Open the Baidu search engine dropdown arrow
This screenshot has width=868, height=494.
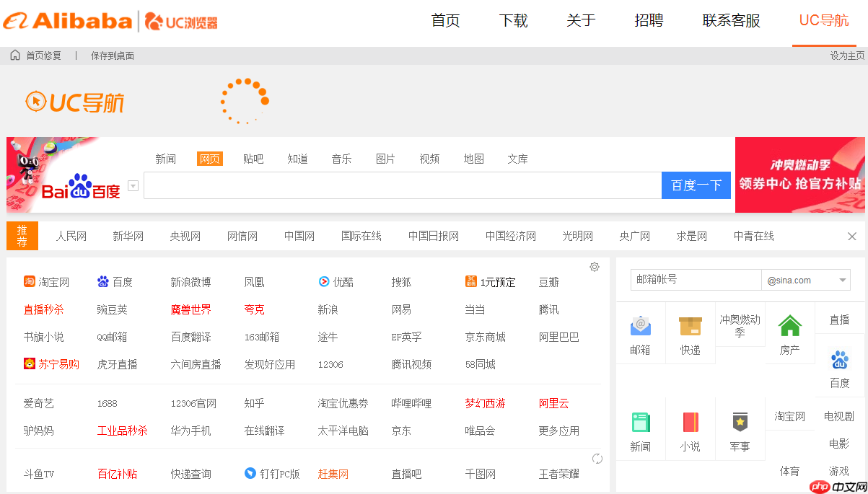133,185
